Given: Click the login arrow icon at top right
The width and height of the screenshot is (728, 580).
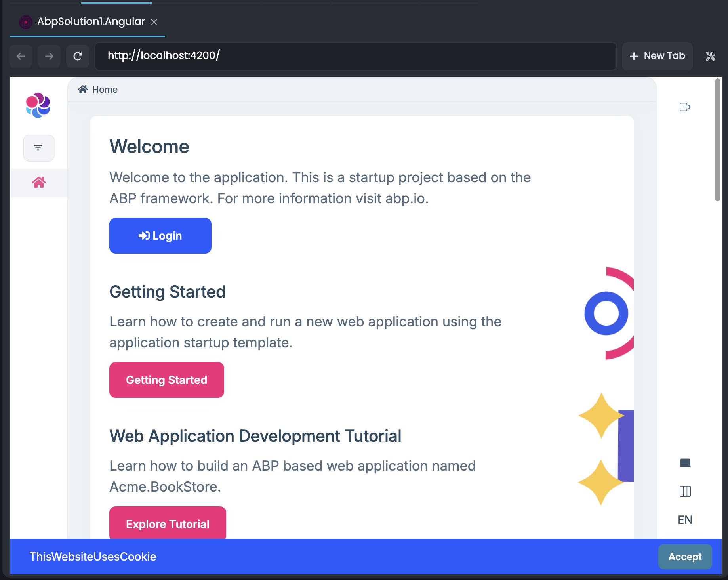Looking at the screenshot, I should click(x=685, y=107).
